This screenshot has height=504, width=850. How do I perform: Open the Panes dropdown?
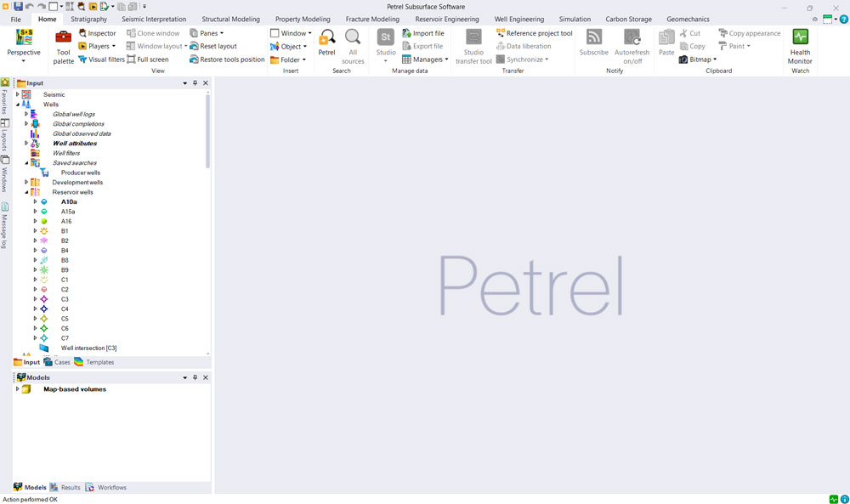221,33
